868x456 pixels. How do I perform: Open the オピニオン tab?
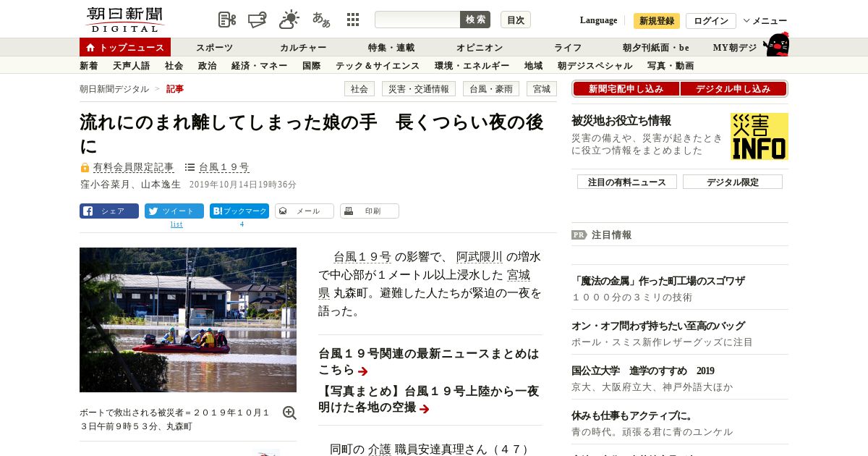pos(480,48)
